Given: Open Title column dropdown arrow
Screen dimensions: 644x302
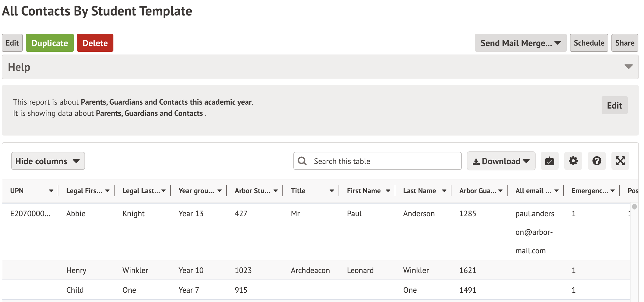Looking at the screenshot, I should point(332,191).
